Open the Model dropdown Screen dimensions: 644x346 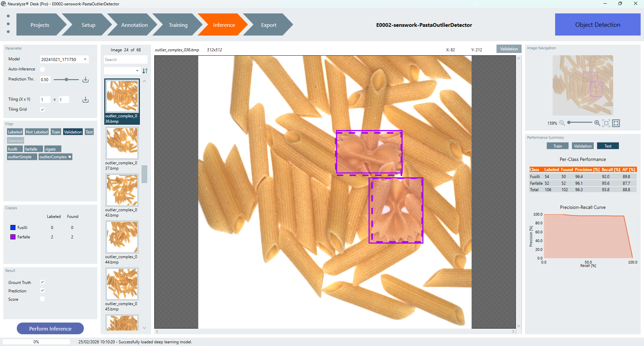(64, 59)
